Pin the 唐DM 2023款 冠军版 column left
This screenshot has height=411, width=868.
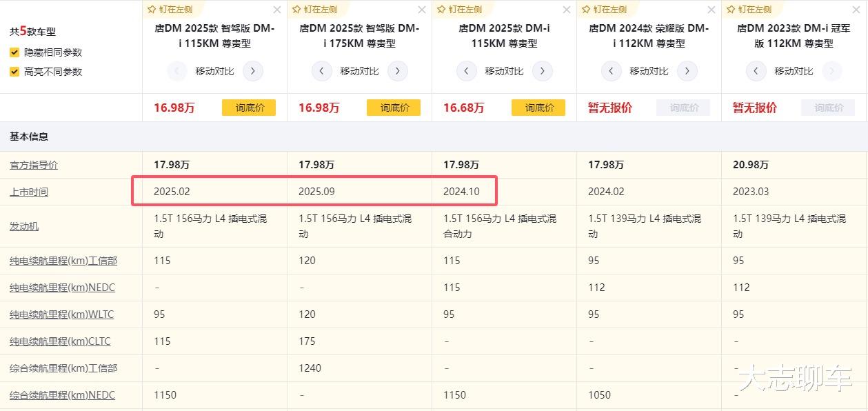(749, 10)
